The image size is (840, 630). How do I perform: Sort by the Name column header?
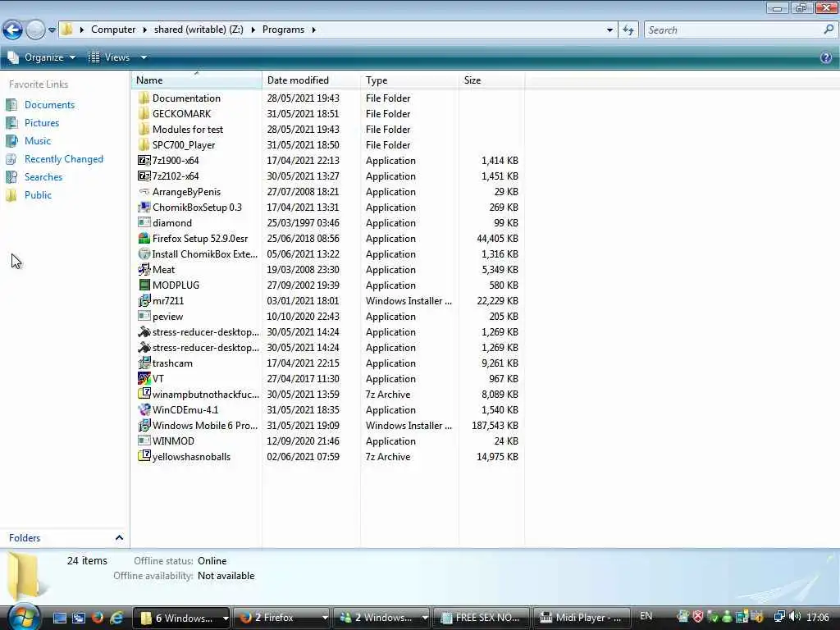[196, 80]
